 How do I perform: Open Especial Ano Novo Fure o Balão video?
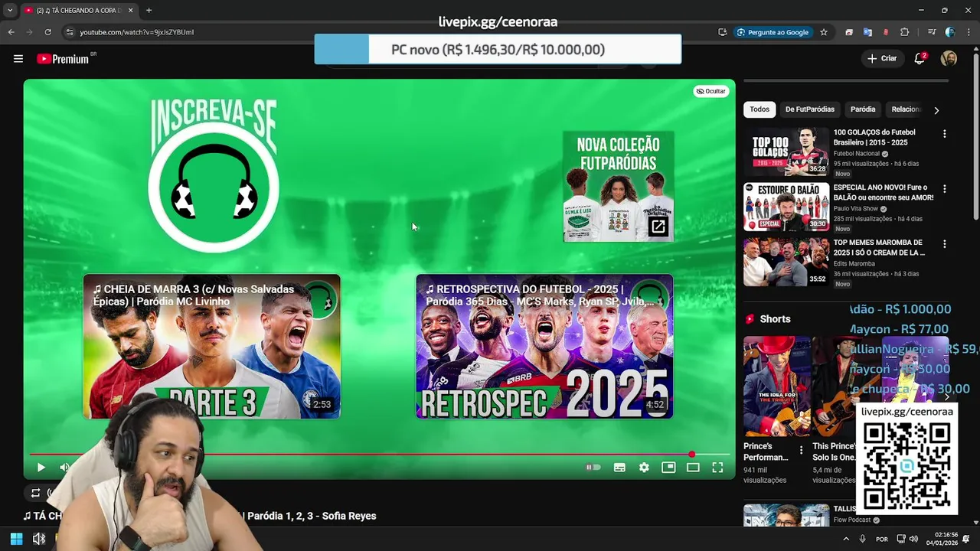click(x=786, y=207)
